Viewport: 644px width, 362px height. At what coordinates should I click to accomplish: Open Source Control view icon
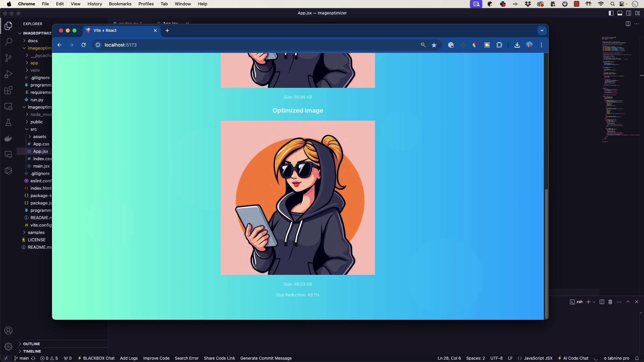(8, 58)
